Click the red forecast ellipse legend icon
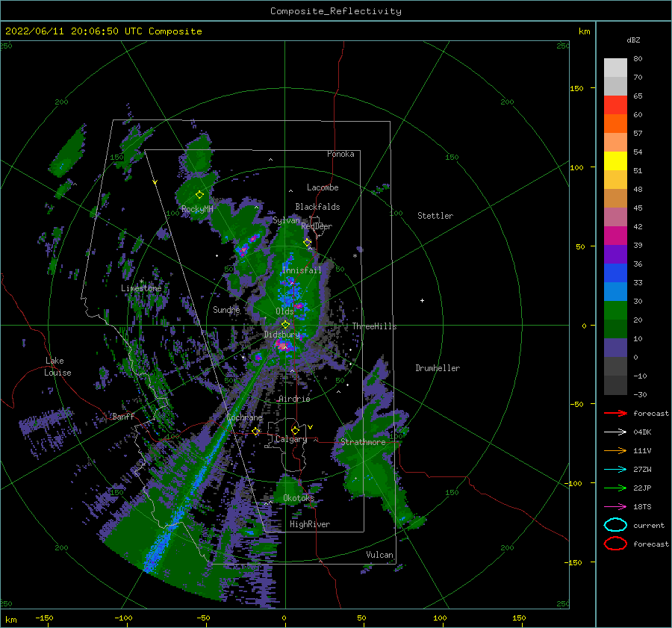 [x=615, y=544]
